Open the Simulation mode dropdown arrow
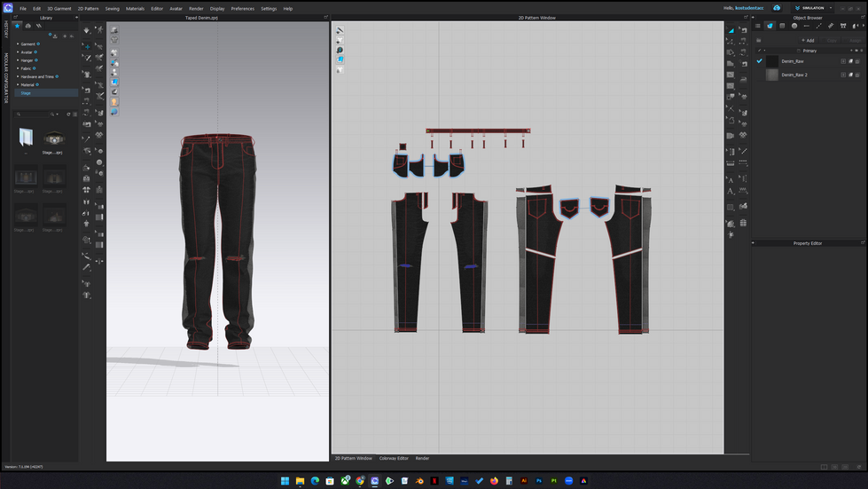868x489 pixels. pos(831,8)
